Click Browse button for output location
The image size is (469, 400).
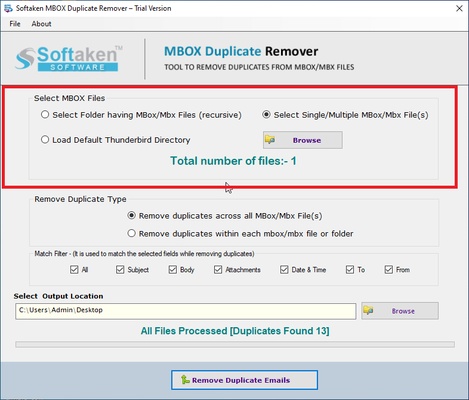tap(400, 311)
